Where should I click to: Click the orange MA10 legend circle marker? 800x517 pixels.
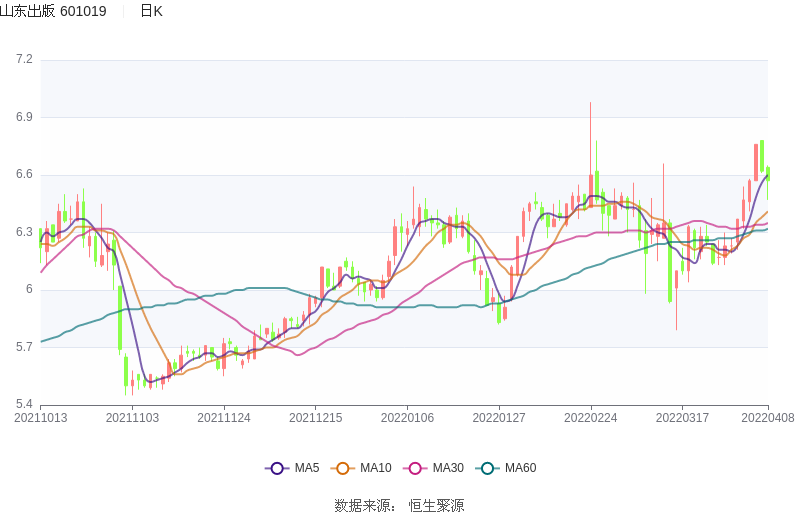click(x=343, y=468)
